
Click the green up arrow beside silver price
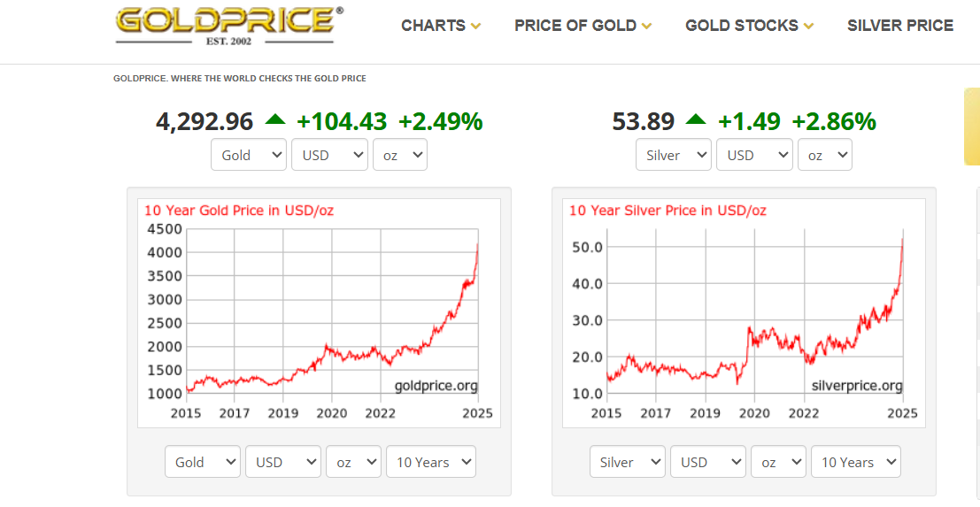pos(696,119)
